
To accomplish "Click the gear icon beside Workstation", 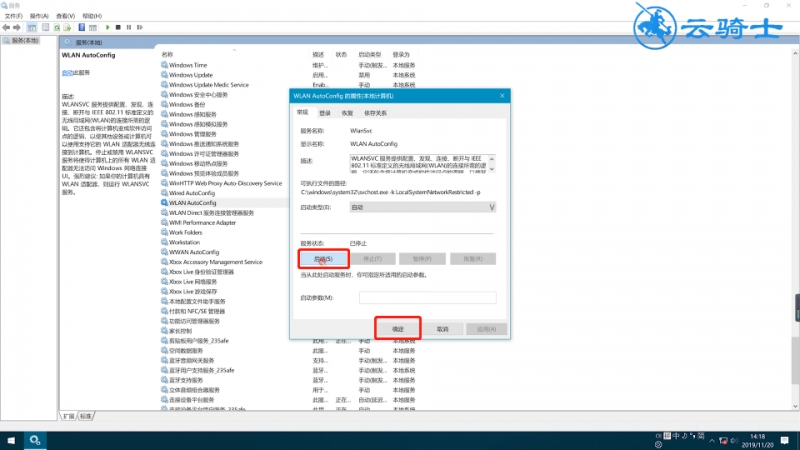I will (x=164, y=242).
